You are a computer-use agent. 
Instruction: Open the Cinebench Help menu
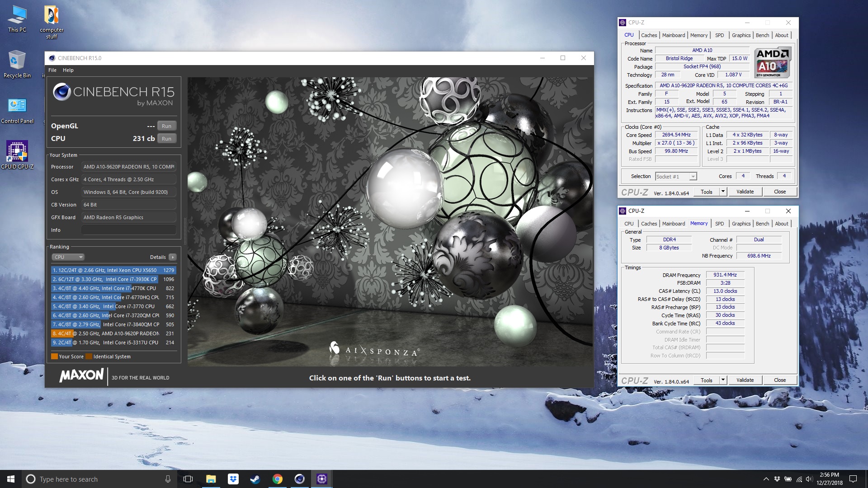68,70
